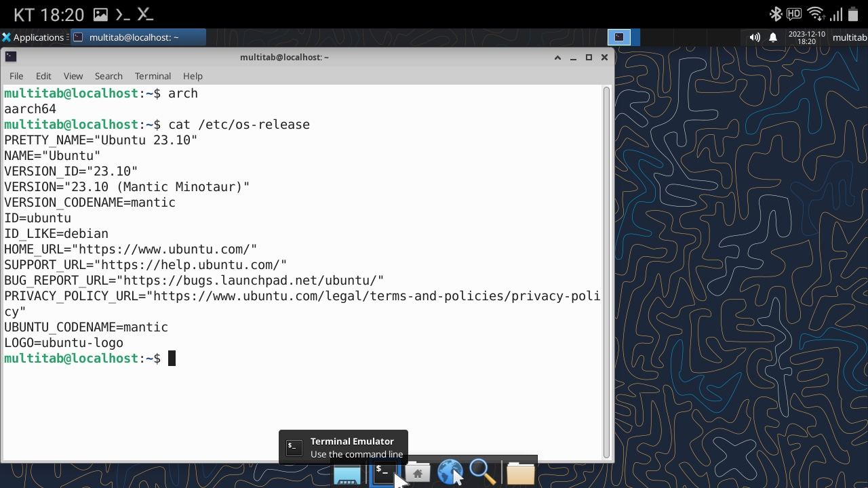The width and height of the screenshot is (868, 488).
Task: Click the first terminal prompt notification icon in status bar
Action: click(x=123, y=14)
